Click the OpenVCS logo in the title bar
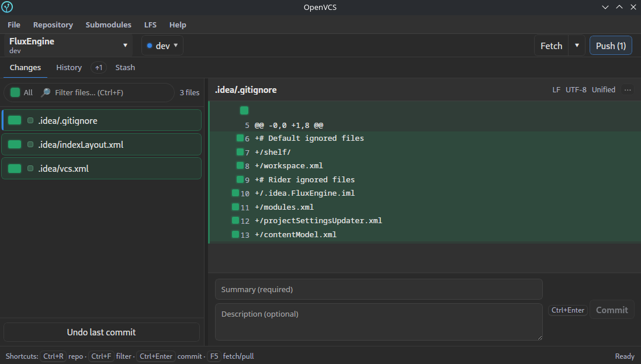Viewport: 641px width, 364px height. (x=8, y=7)
